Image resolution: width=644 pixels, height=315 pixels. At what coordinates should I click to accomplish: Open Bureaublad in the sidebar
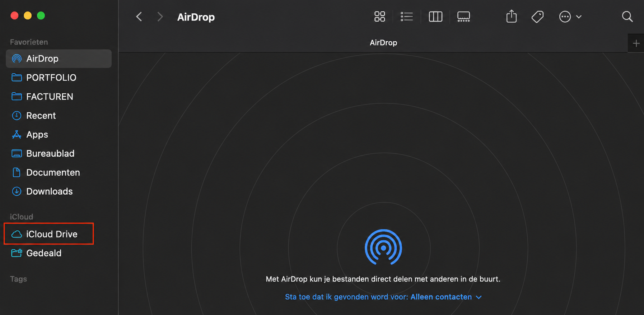[59, 153]
